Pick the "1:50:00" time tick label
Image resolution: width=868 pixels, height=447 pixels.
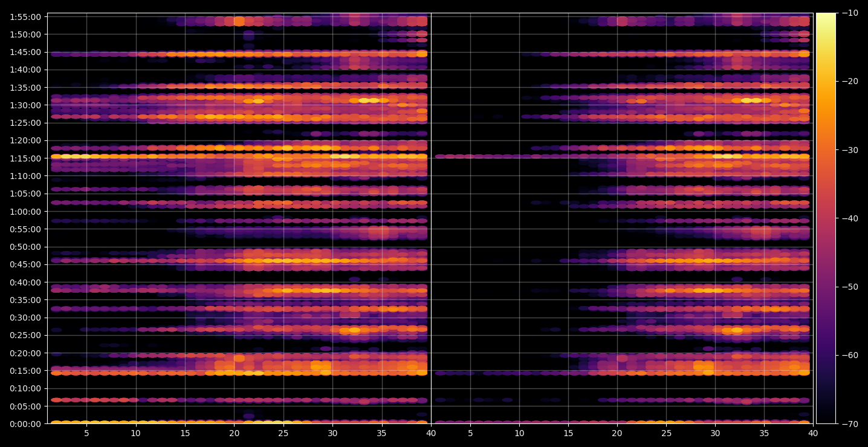(26, 34)
